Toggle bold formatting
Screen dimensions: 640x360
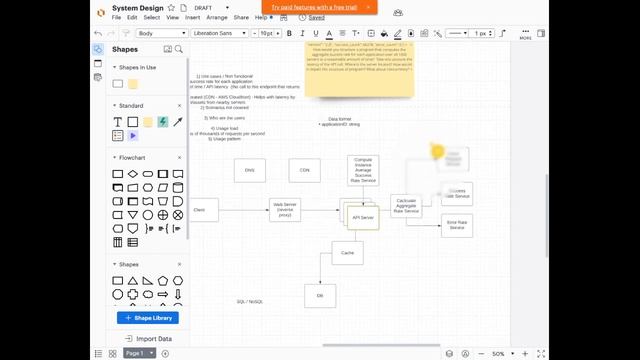tap(289, 33)
